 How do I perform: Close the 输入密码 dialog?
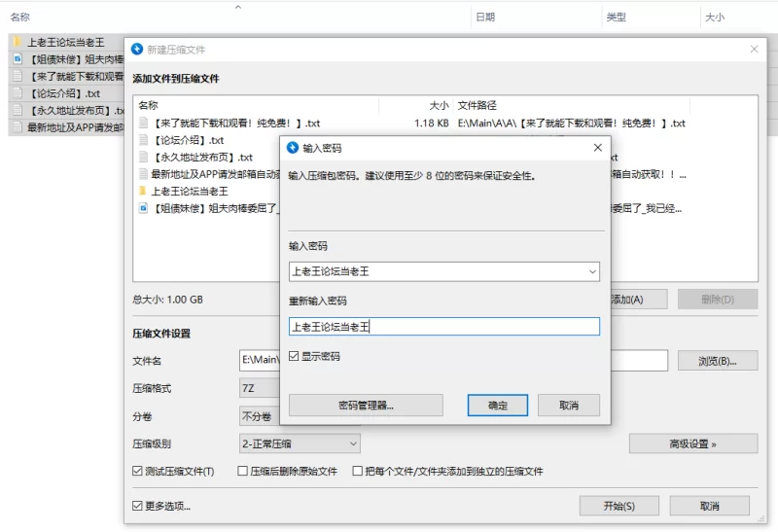point(598,148)
